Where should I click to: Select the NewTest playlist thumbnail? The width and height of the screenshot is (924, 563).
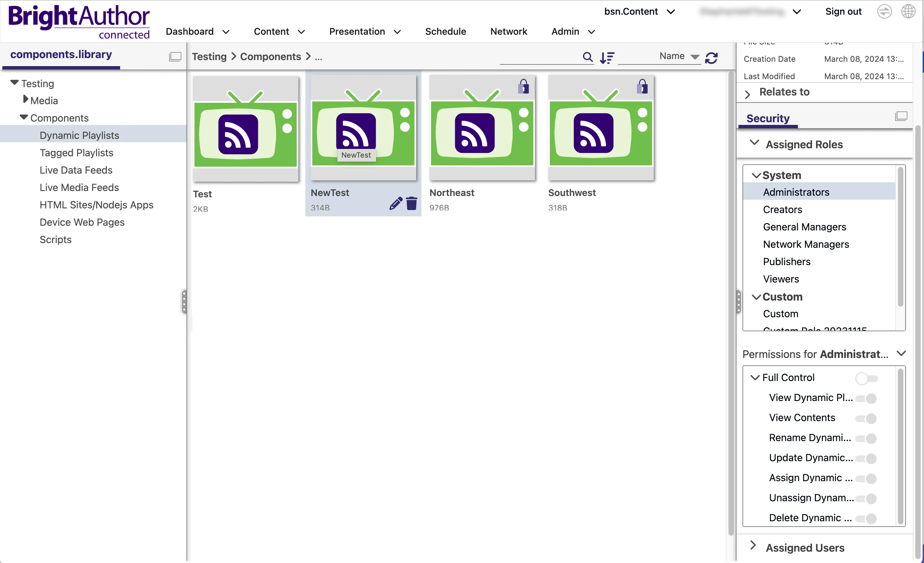(x=363, y=128)
